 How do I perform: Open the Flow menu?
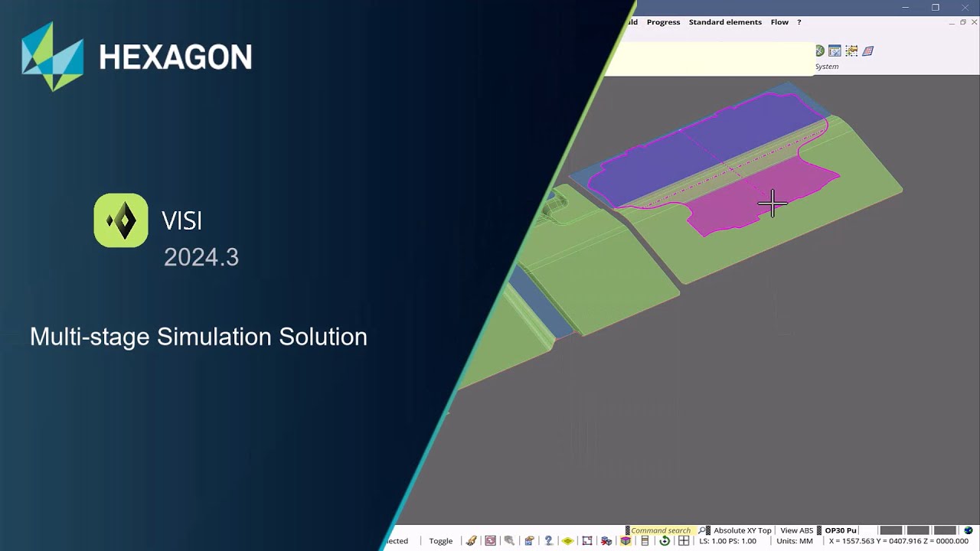(x=779, y=22)
